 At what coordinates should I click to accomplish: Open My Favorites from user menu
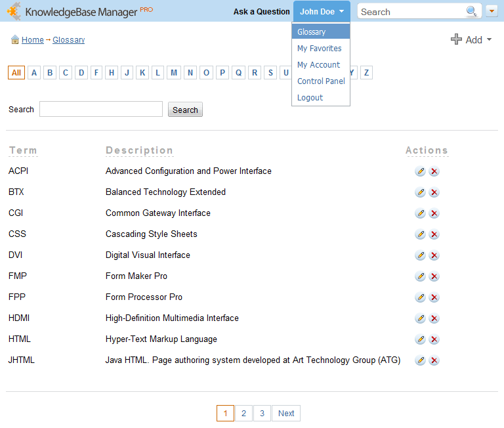pos(320,48)
